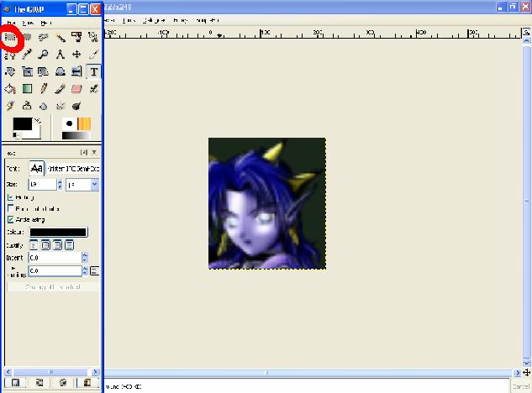Open the Dialogs menu in image window
Viewport: 532px width, 393px height.
[154, 20]
